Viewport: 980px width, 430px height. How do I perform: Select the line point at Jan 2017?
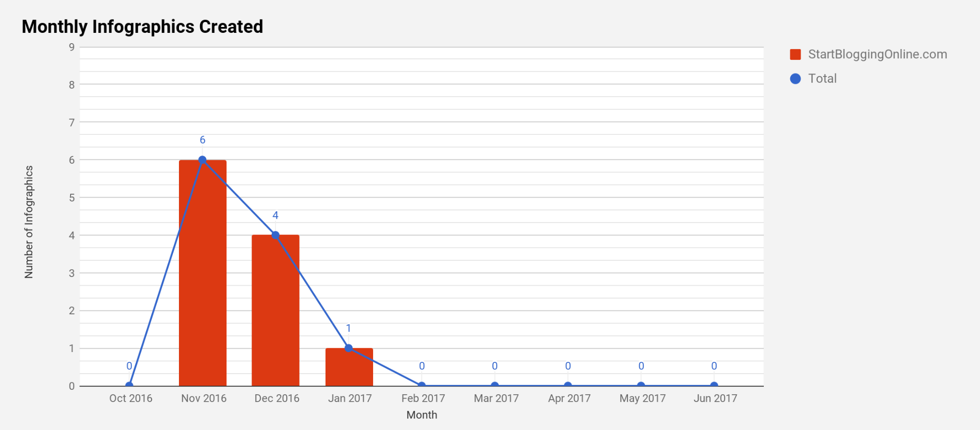(349, 348)
